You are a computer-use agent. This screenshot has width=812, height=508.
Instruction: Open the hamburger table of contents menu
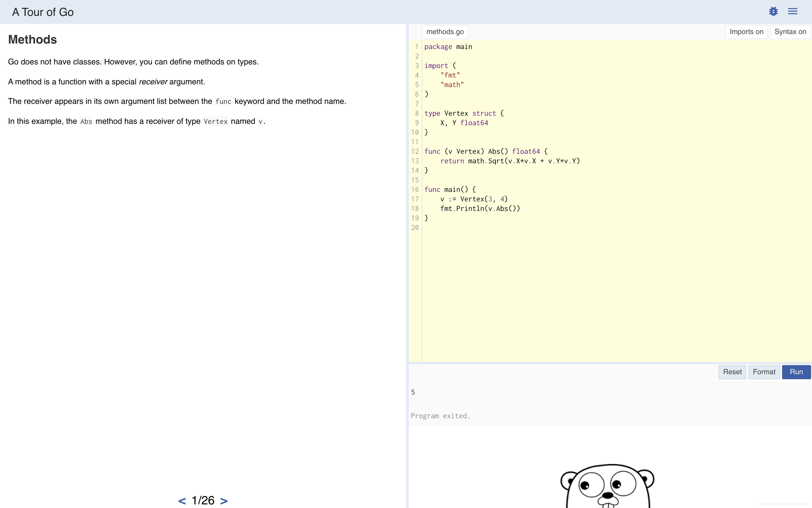pos(793,11)
